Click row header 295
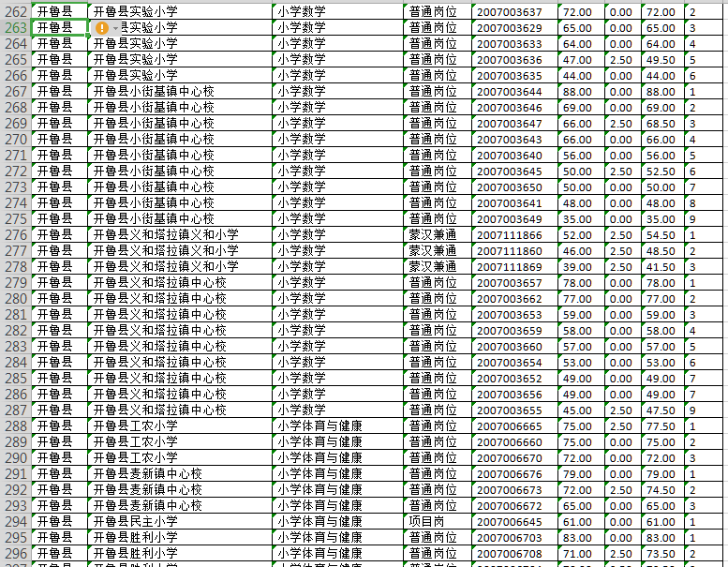728x567 pixels. tap(15, 538)
